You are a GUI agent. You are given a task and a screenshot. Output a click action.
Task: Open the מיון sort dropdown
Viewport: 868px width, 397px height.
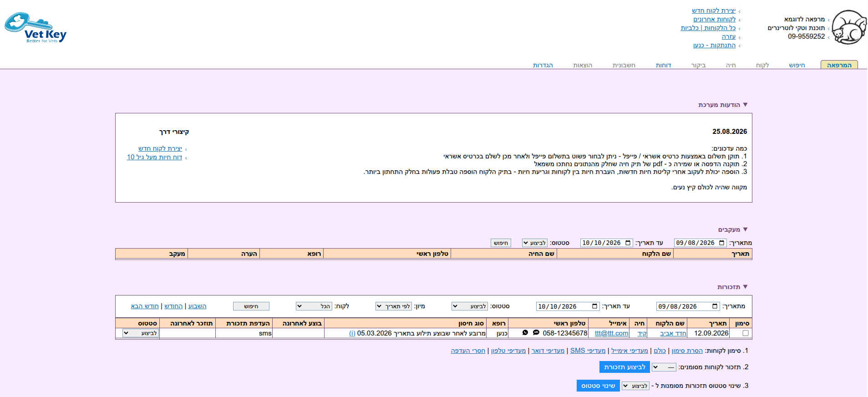[x=394, y=306]
